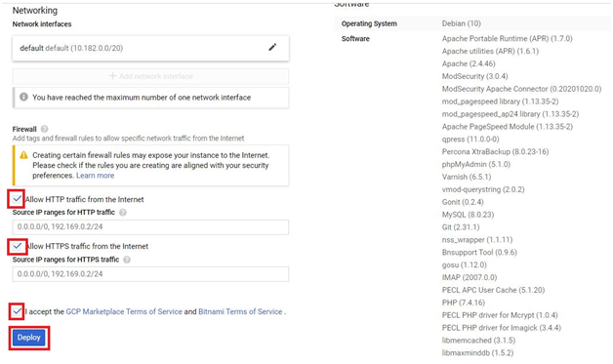
Task: Focus the HTTP source IP ranges field
Action: coord(150,226)
